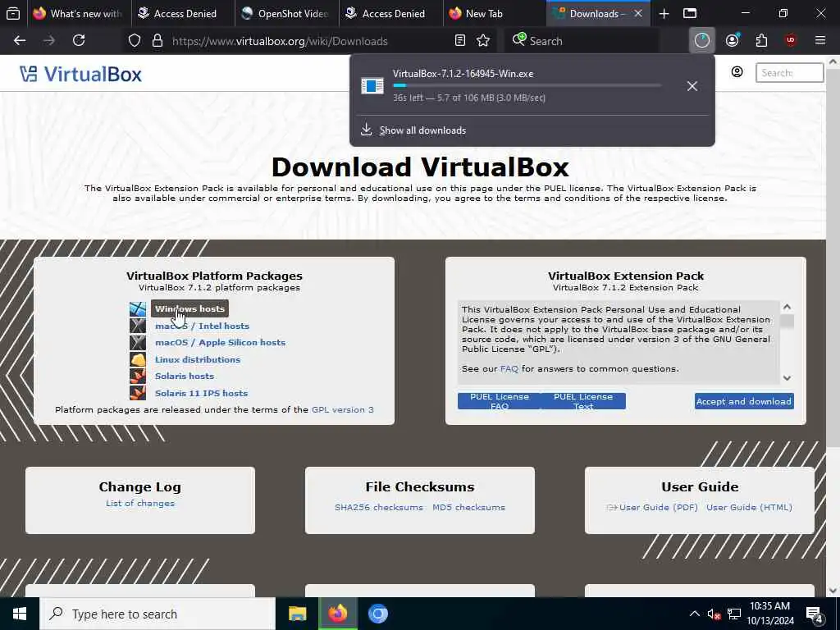The width and height of the screenshot is (840, 630).
Task: Click the Windows hosts platform icon
Action: click(x=138, y=309)
